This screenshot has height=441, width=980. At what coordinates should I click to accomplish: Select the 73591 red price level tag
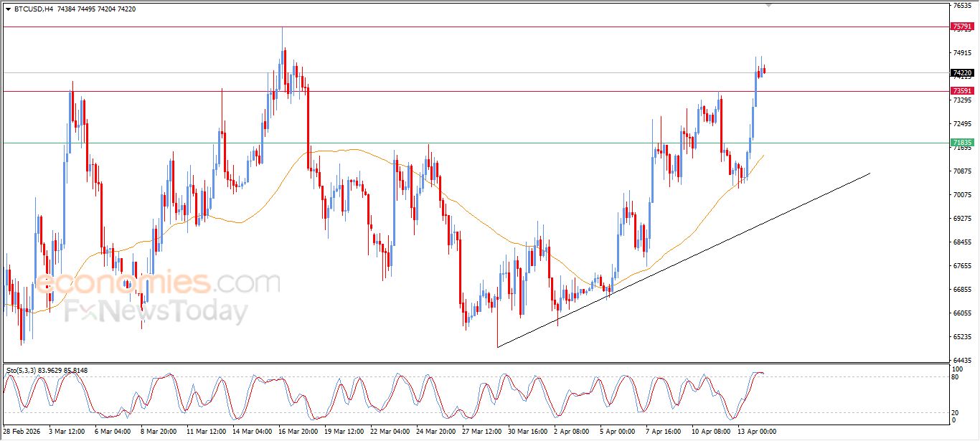click(962, 91)
